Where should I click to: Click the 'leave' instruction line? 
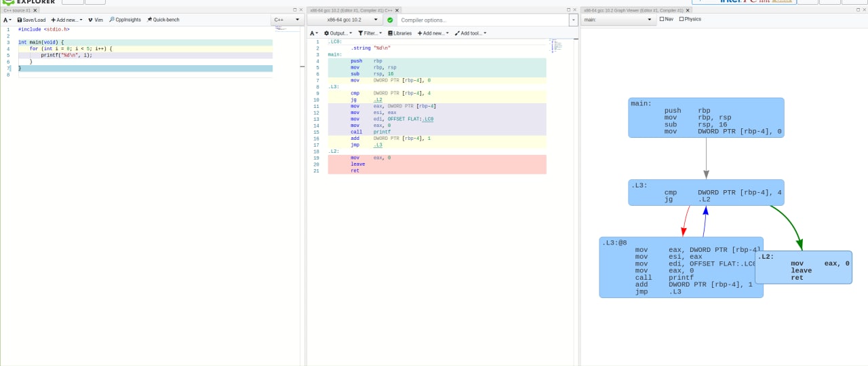(x=437, y=164)
